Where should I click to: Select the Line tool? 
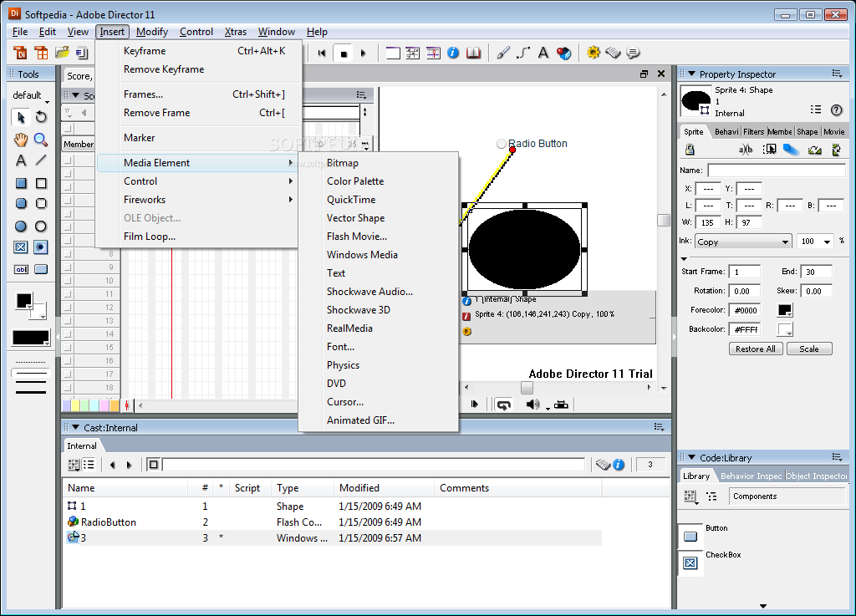(x=41, y=160)
